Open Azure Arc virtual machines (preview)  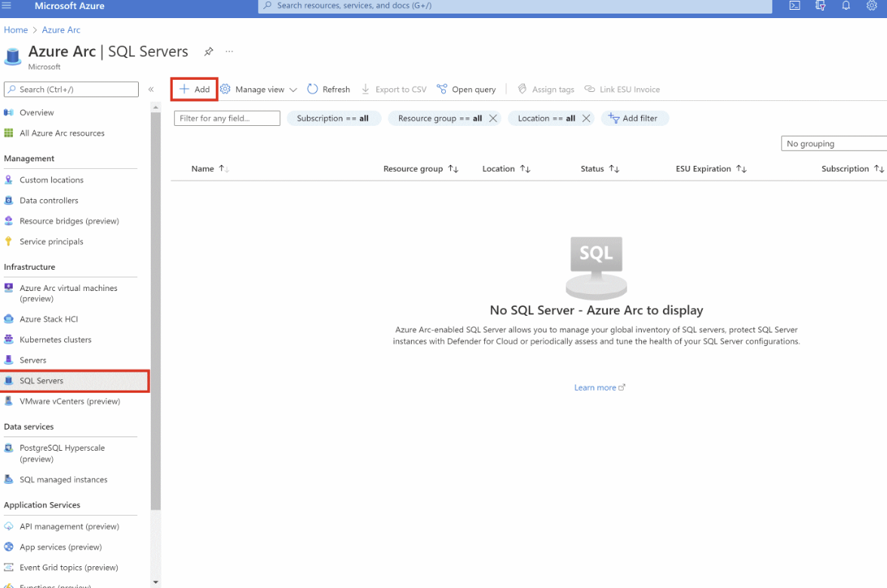pos(69,292)
